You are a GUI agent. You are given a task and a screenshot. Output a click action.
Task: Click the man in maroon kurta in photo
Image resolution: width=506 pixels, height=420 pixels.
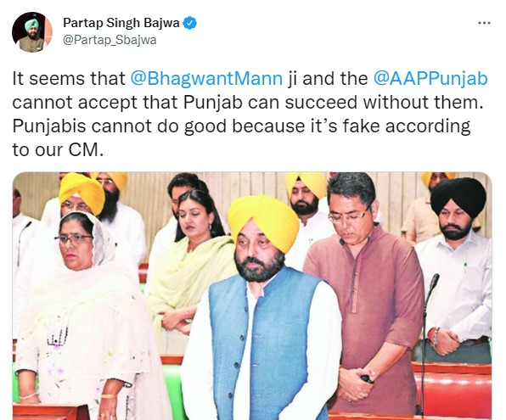point(365,290)
